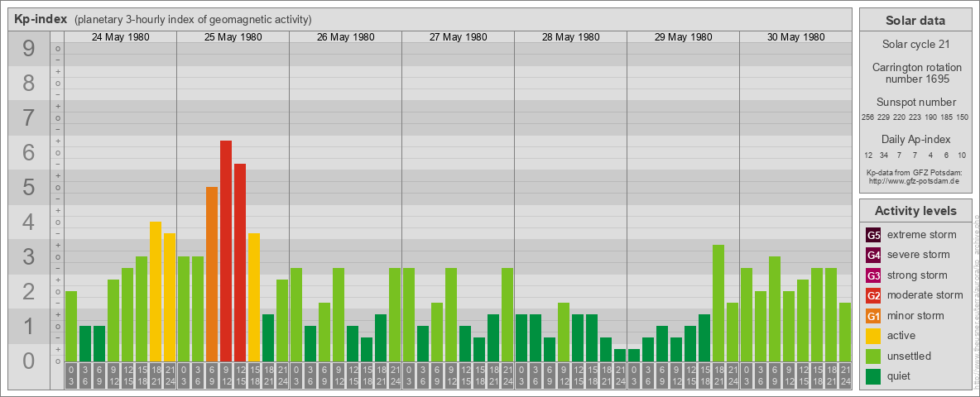Screen dimensions: 980x397
Task: Click the large 4 on the Kp axis
Action: (x=29, y=222)
